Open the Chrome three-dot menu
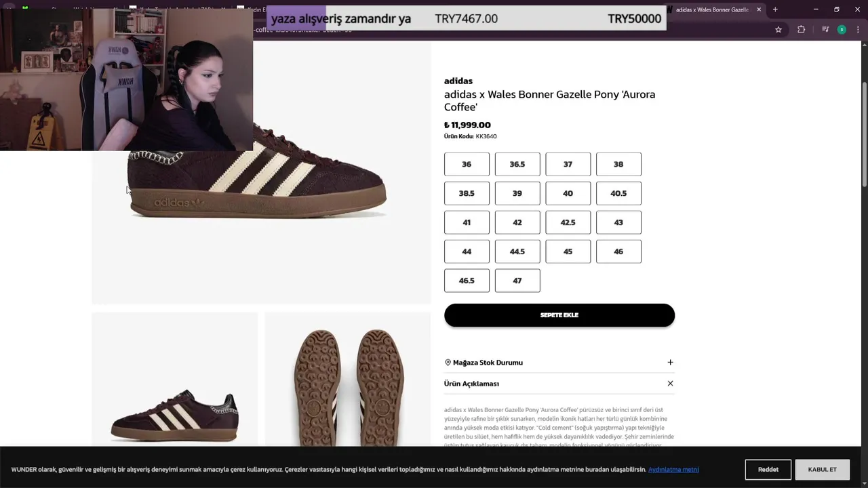 pos(858,29)
